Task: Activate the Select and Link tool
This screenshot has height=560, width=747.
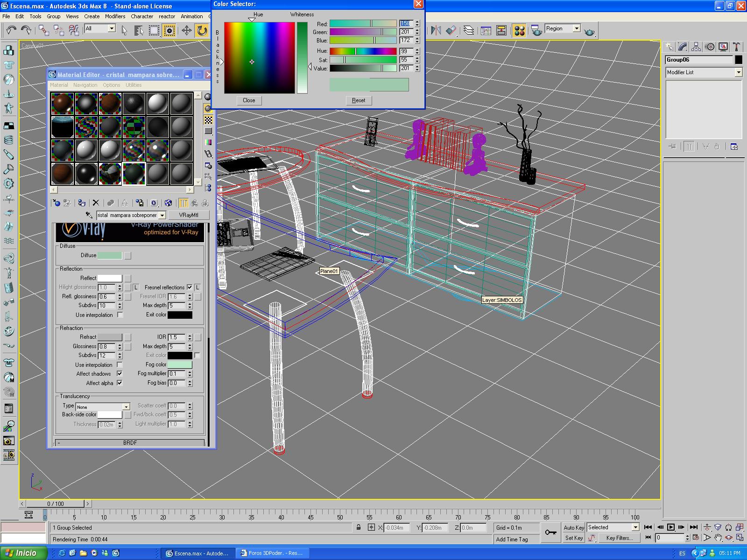Action: (x=44, y=30)
